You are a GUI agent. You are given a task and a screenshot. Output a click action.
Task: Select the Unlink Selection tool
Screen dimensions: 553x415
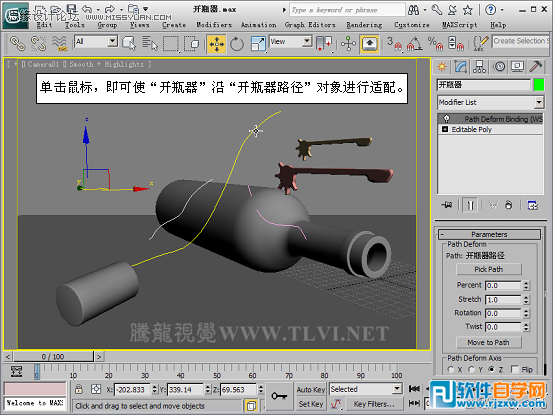(38, 44)
